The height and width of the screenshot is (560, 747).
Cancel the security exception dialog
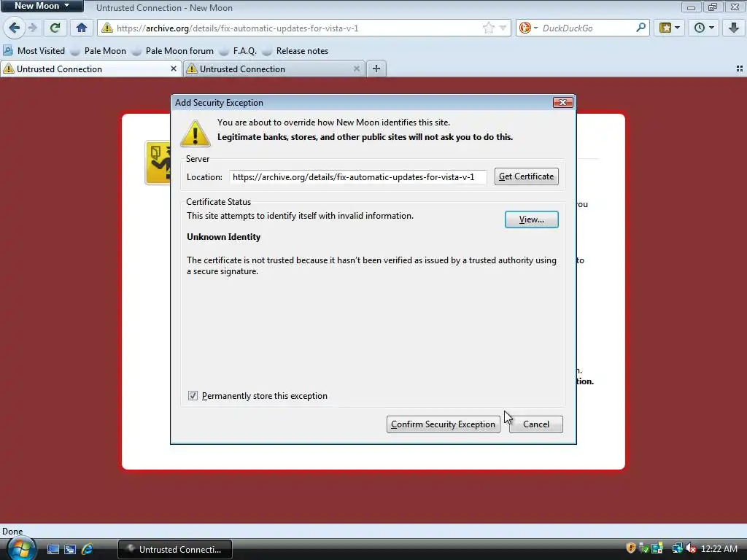click(x=536, y=424)
